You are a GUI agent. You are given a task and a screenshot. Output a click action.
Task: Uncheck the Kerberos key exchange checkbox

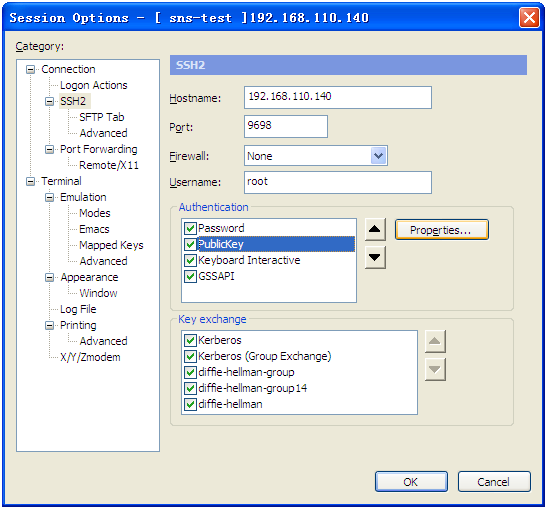(190, 340)
